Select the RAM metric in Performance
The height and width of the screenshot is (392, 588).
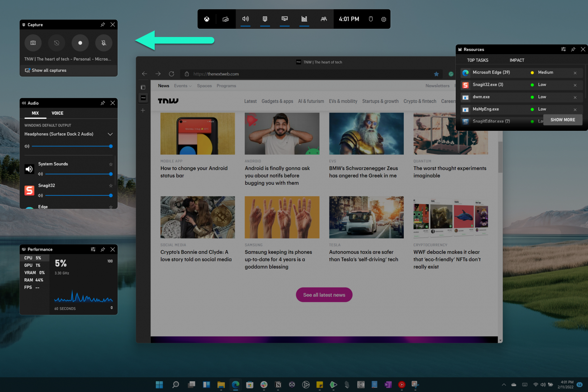(x=34, y=280)
